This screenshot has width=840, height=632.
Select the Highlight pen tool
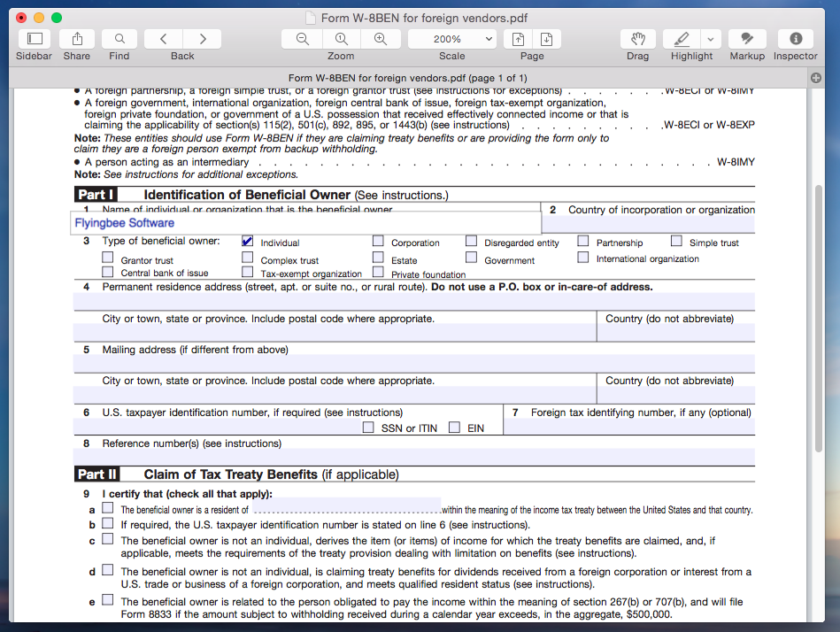[682, 39]
